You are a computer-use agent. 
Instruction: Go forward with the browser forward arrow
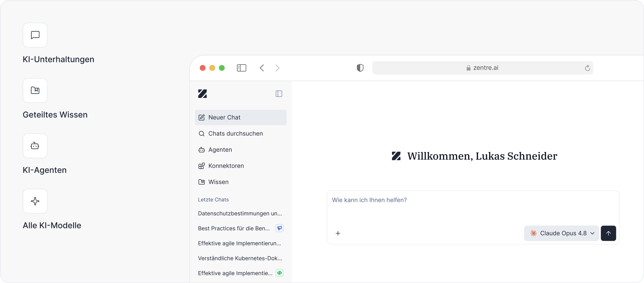pyautogui.click(x=277, y=68)
